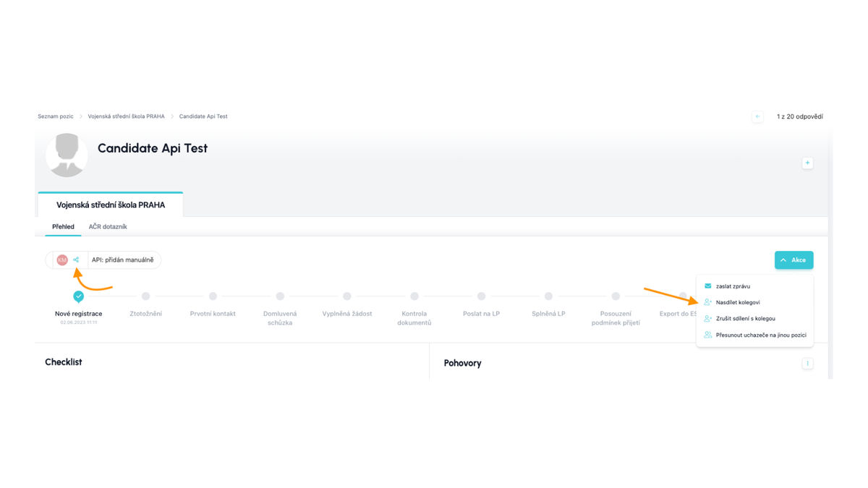Select the Ztotožnění stage circle

pos(145,296)
